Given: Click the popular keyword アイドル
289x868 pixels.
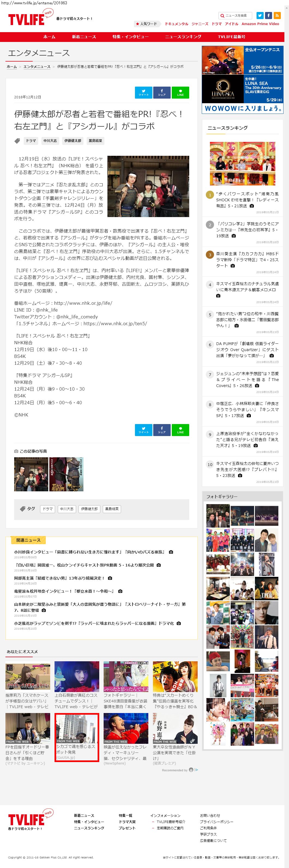Looking at the screenshot, I should (232, 24).
